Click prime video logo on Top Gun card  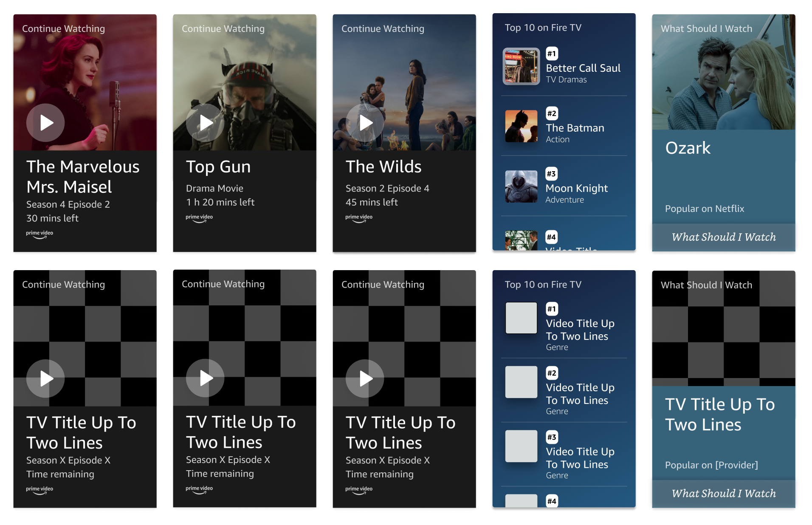pyautogui.click(x=199, y=218)
